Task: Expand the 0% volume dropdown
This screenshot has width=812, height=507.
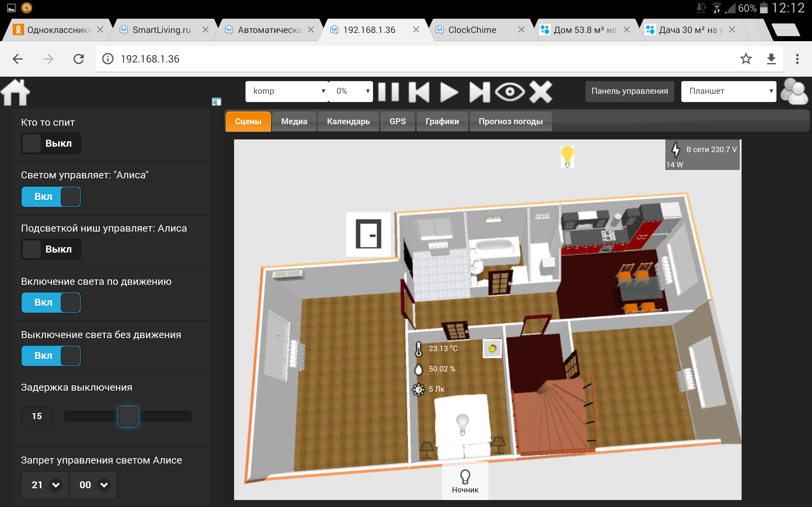Action: pos(351,91)
